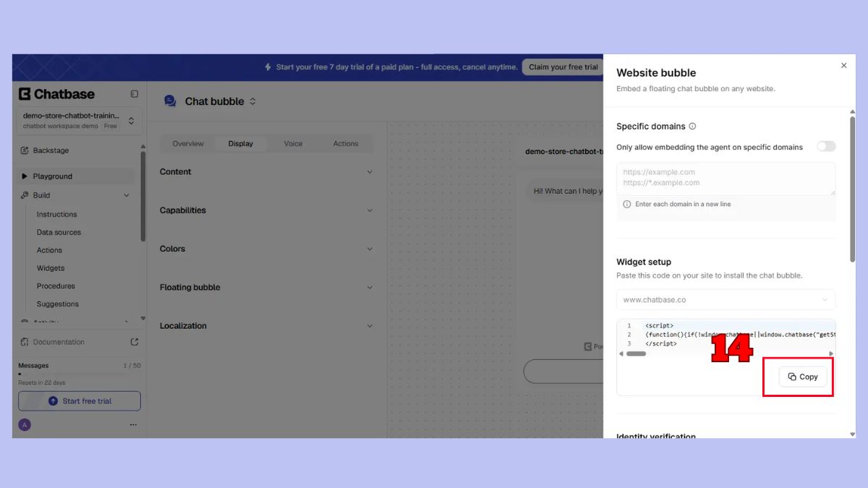
Task: Open Widgets under Build
Action: click(51, 268)
